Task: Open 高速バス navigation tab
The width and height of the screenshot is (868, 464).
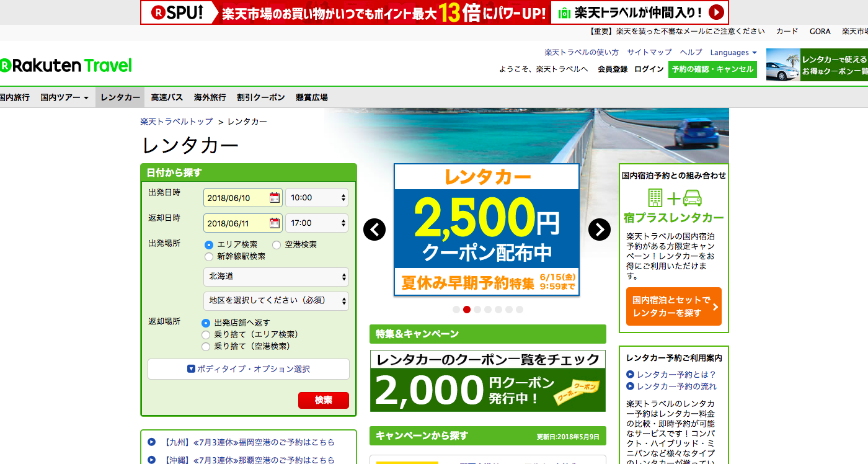Action: (167, 97)
